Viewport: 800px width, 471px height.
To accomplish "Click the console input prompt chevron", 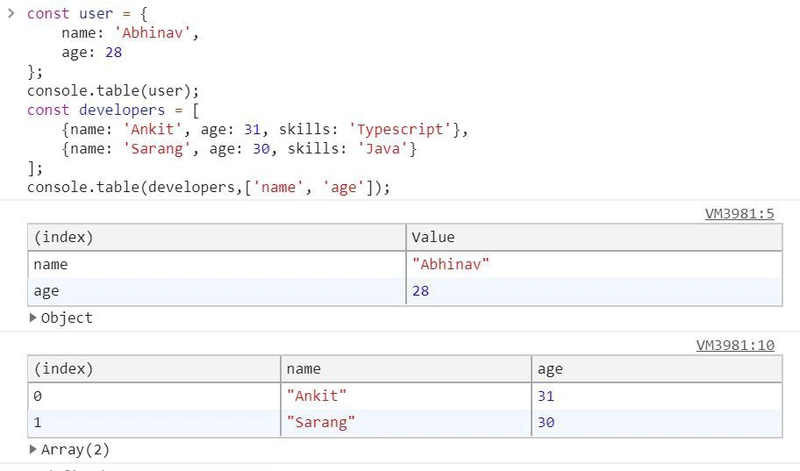I will (11, 15).
